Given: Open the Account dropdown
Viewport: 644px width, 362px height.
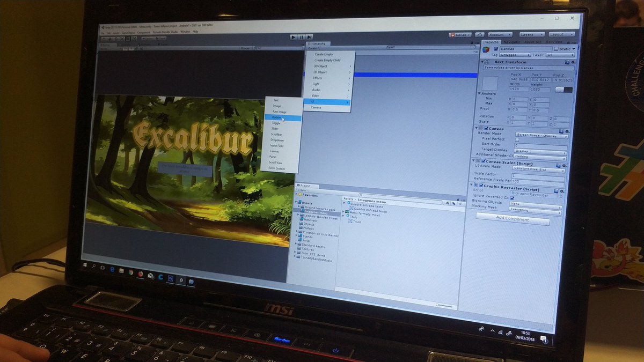Looking at the screenshot, I should [500, 34].
